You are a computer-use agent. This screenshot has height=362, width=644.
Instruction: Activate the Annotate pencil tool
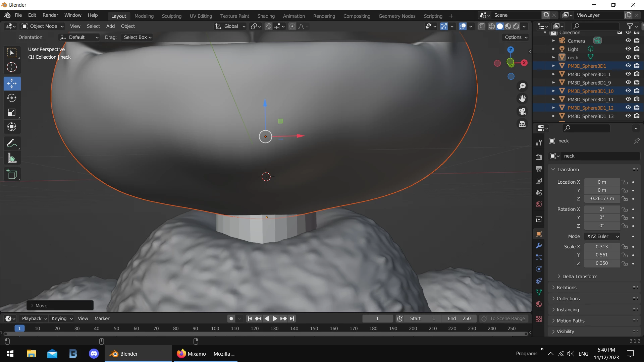(12, 143)
